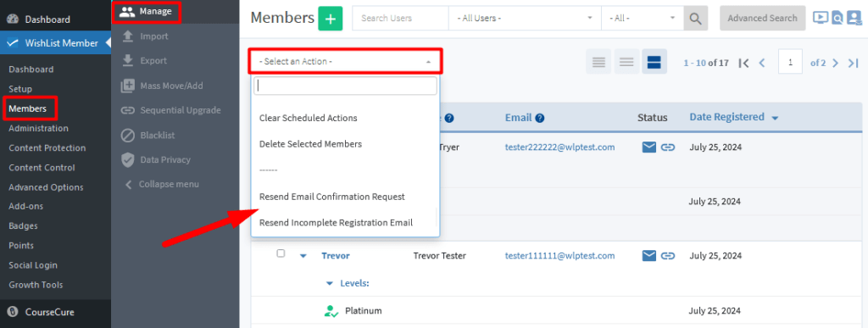The image size is (868, 328).
Task: Click the CourseCure sidebar icon
Action: [x=14, y=311]
